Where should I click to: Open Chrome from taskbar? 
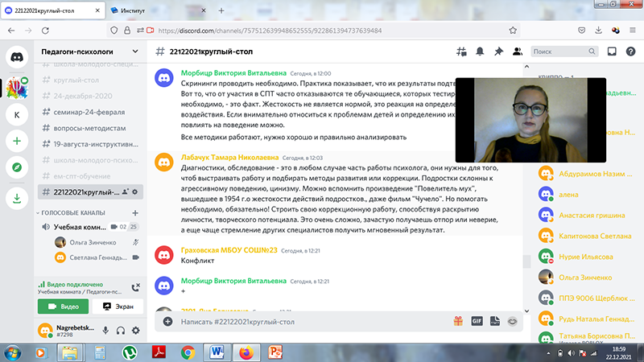[188, 353]
